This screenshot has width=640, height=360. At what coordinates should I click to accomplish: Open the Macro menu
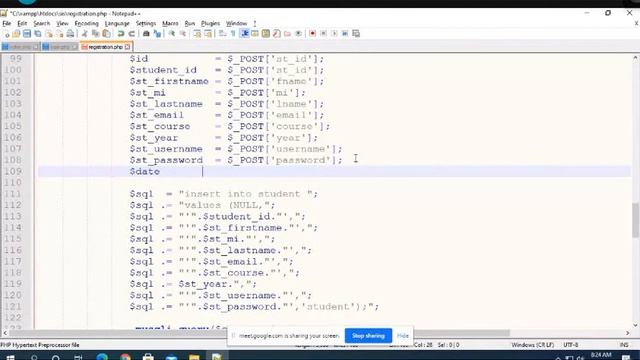170,23
